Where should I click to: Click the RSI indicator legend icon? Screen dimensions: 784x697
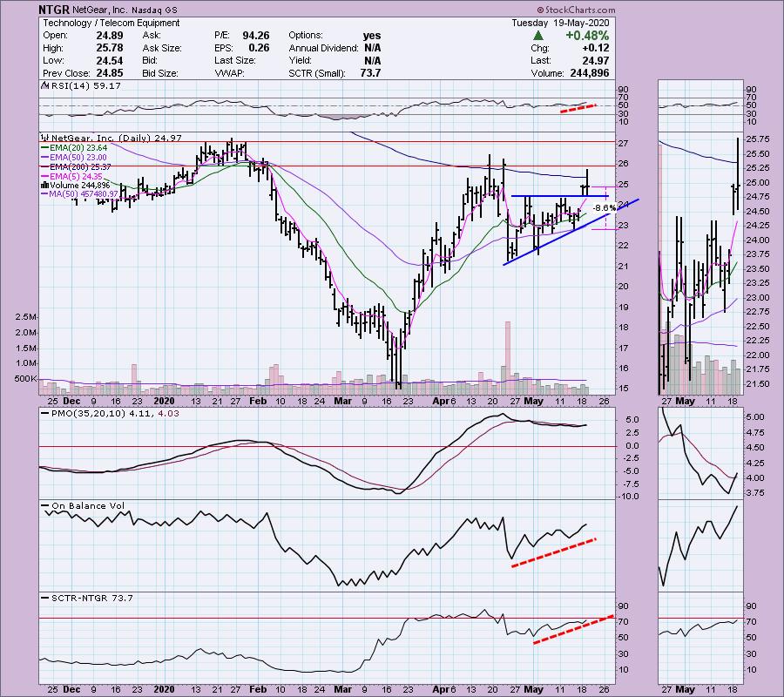[45, 86]
